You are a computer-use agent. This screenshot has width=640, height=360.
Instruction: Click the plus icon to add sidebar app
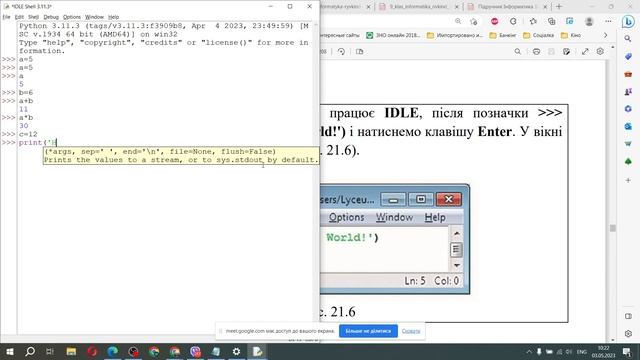[x=628, y=180]
